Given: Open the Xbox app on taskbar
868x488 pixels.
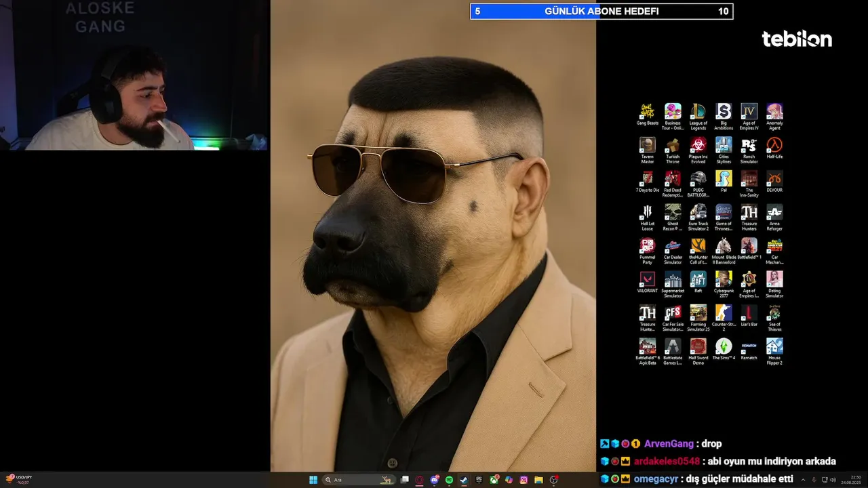Looking at the screenshot, I should [x=494, y=480].
